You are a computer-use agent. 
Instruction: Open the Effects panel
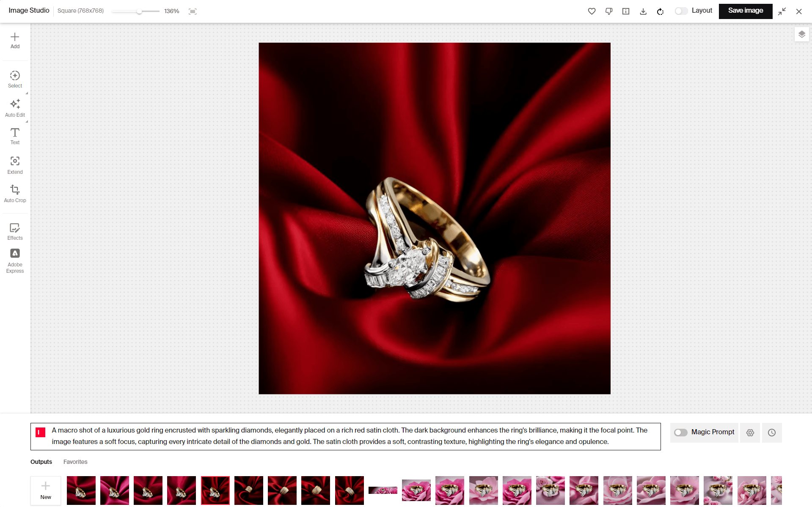click(x=15, y=231)
